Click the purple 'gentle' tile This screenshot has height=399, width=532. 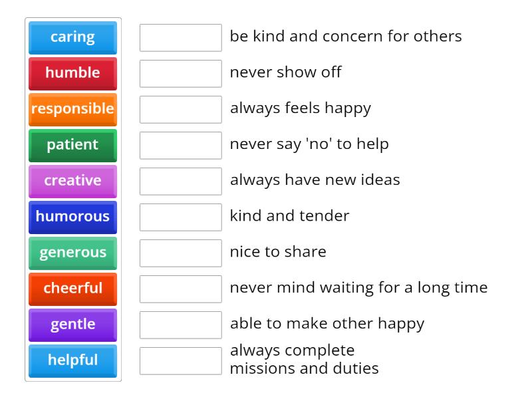72,325
